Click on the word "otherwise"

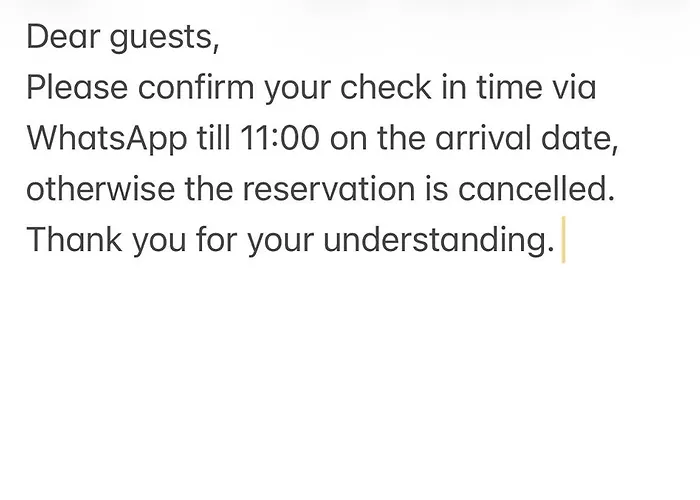101,189
